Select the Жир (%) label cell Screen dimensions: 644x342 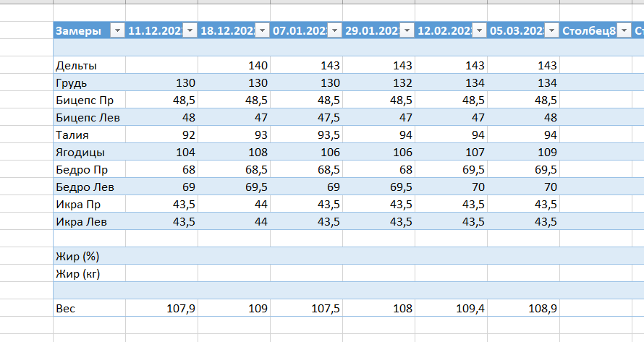coord(89,257)
